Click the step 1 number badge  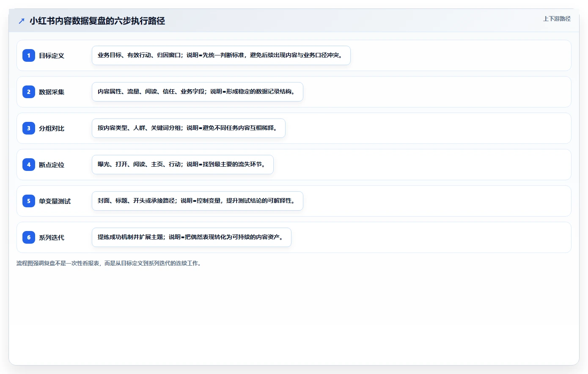pos(29,55)
